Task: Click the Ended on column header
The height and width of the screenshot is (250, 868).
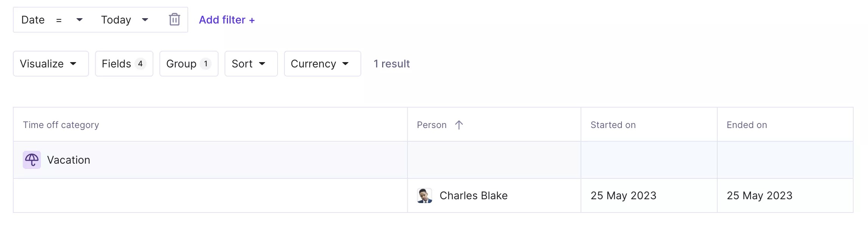Action: point(747,125)
